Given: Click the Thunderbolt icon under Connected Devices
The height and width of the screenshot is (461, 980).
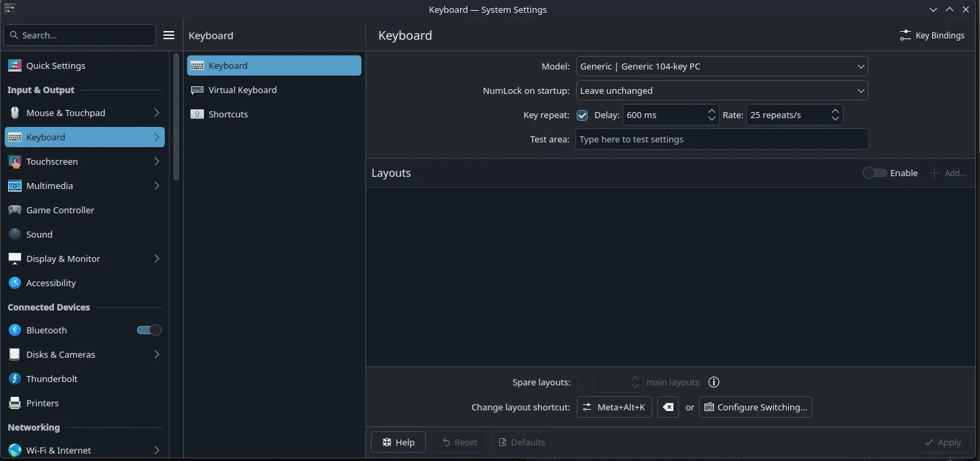Looking at the screenshot, I should pos(14,379).
